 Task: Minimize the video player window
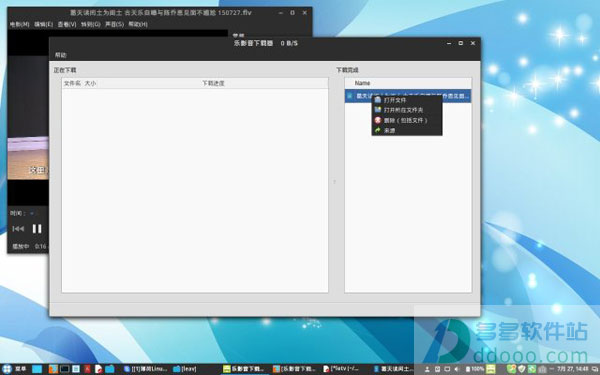[x=280, y=13]
